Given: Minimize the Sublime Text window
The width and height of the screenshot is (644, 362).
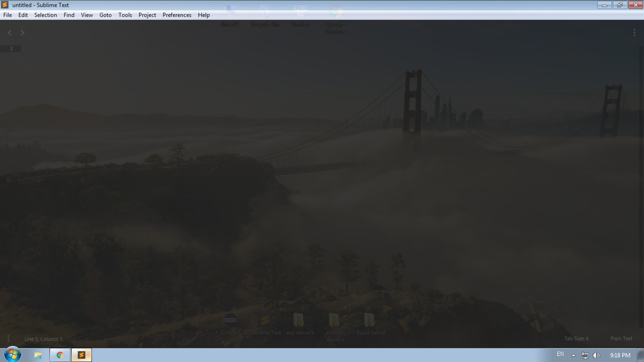Looking at the screenshot, I should [x=605, y=5].
